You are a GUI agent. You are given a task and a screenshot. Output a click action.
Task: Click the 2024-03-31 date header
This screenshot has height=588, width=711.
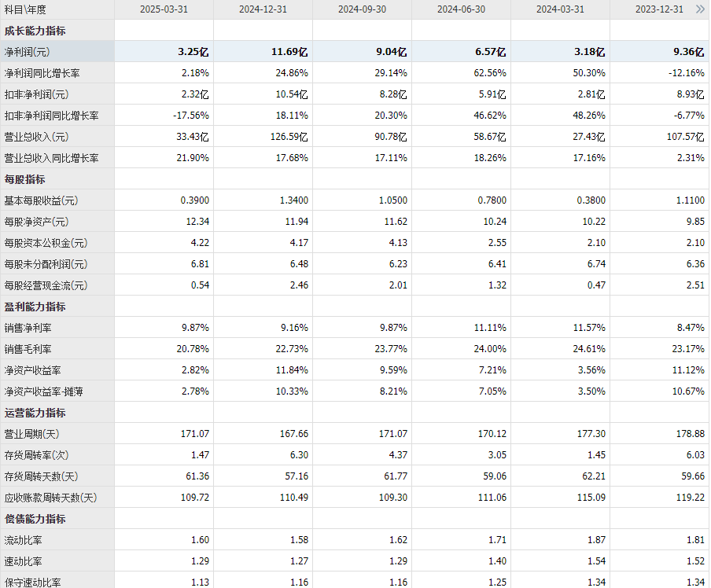pyautogui.click(x=560, y=9)
